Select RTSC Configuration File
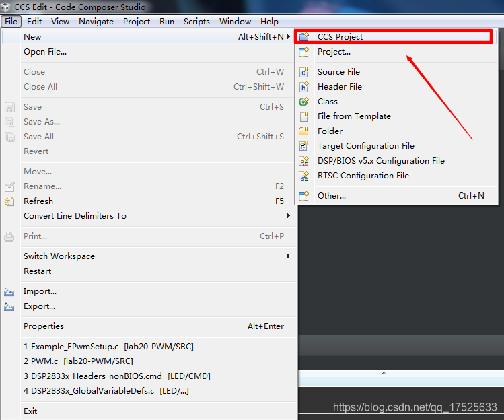Screen dimensions: 504x420 pyautogui.click(x=396, y=176)
